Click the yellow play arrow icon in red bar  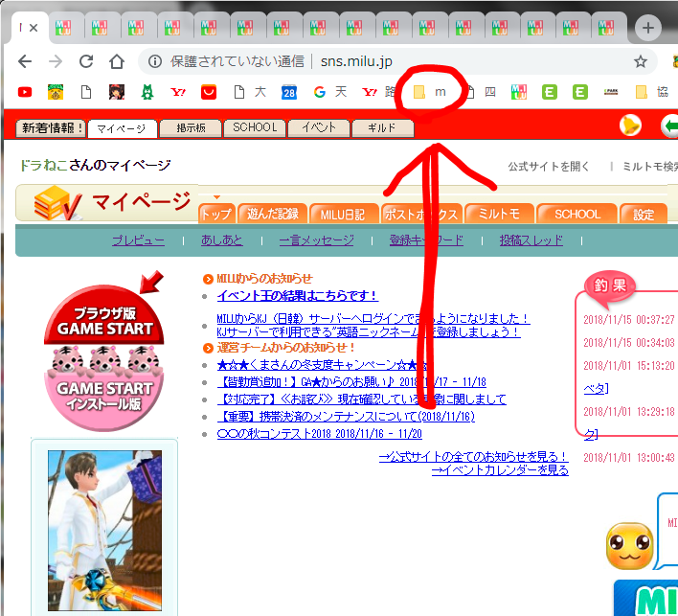pyautogui.click(x=630, y=125)
